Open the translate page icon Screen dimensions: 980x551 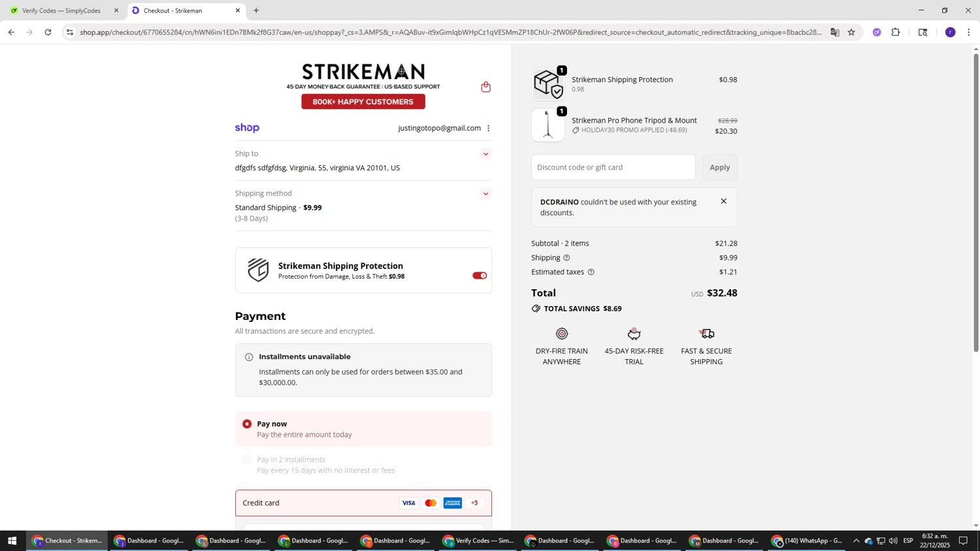click(834, 32)
